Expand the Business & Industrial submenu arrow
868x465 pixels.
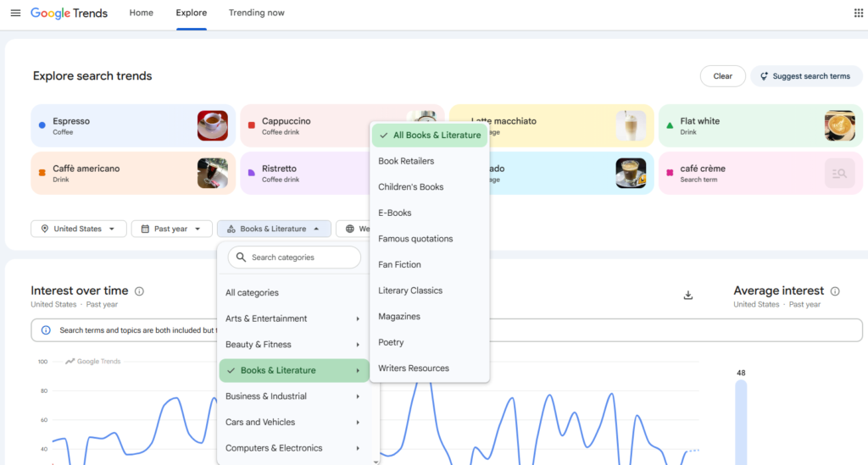tap(358, 396)
